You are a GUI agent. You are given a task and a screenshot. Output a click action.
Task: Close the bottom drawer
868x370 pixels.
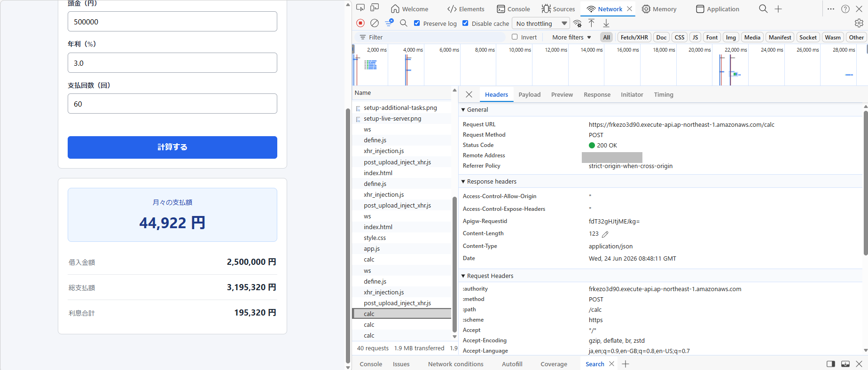pyautogui.click(x=859, y=364)
